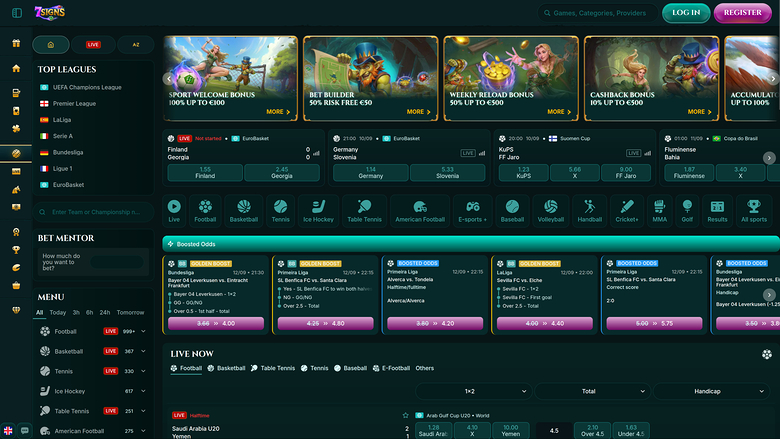Expand the Football entry in Menu list
Viewport: 780px width, 439px height.
[x=143, y=331]
